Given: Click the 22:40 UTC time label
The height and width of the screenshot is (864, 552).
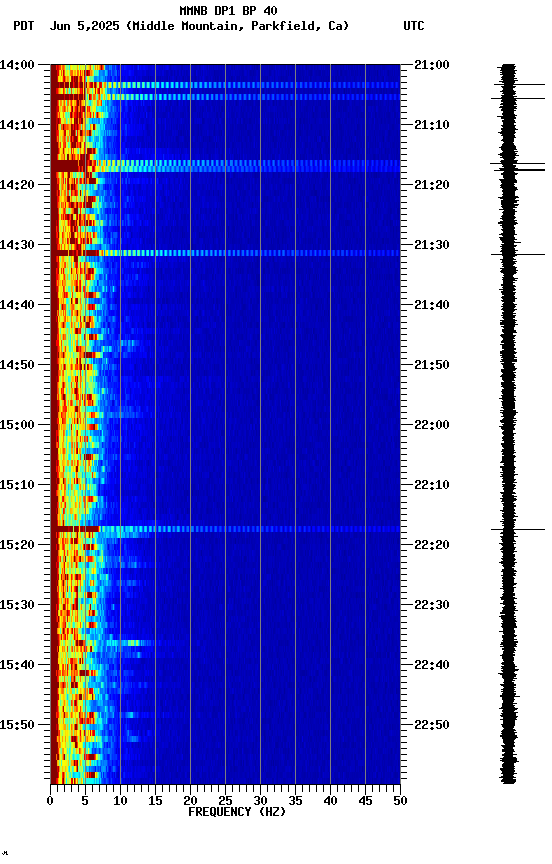Looking at the screenshot, I should coord(432,666).
